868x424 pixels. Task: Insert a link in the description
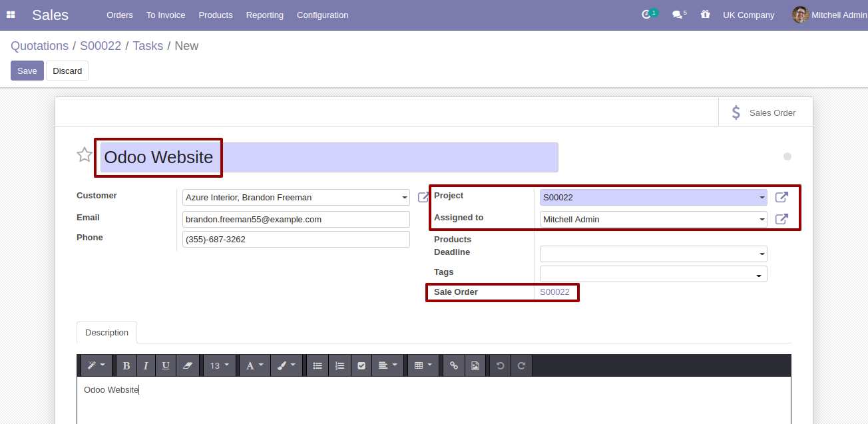tap(454, 365)
